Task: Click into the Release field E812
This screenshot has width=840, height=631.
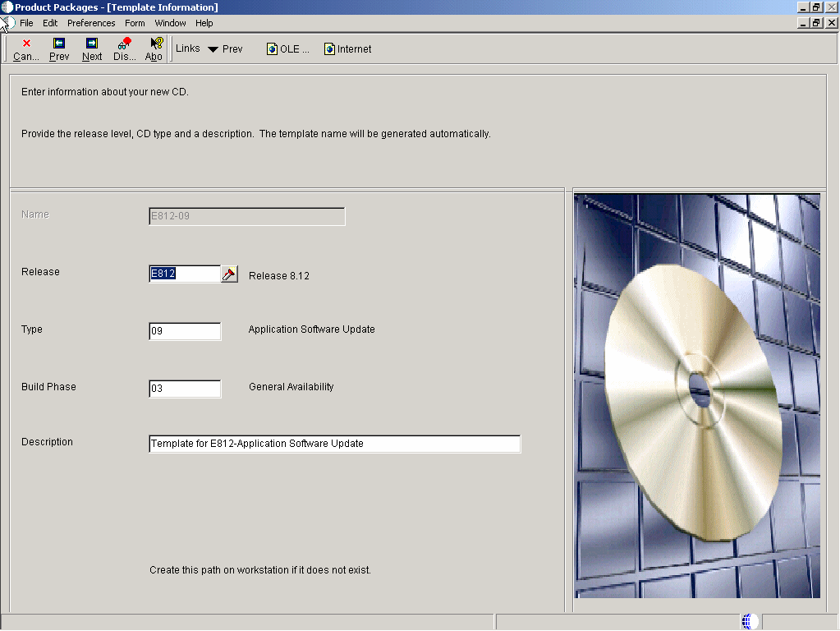Action: tap(185, 274)
